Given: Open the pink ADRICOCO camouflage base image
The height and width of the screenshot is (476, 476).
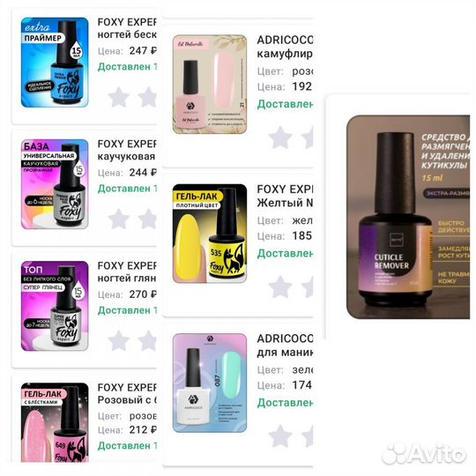Looking at the screenshot, I should click(210, 84).
